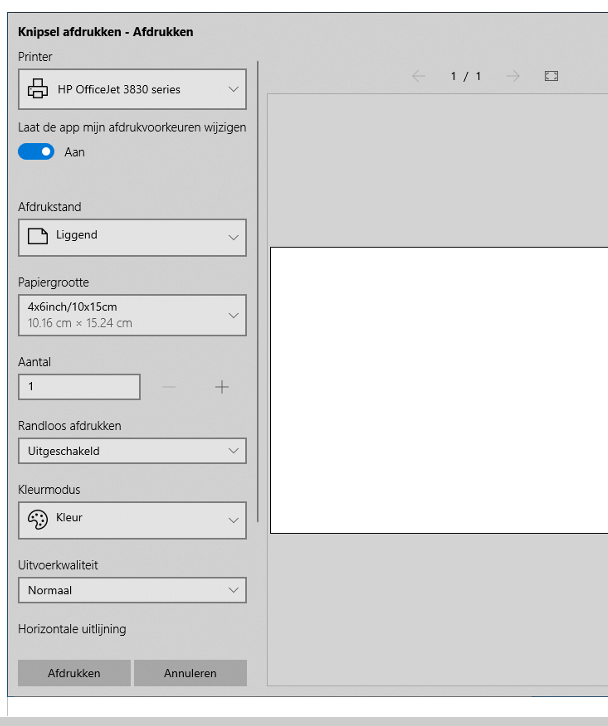Click the Aantal copies input field
608x726 pixels.
tap(79, 387)
